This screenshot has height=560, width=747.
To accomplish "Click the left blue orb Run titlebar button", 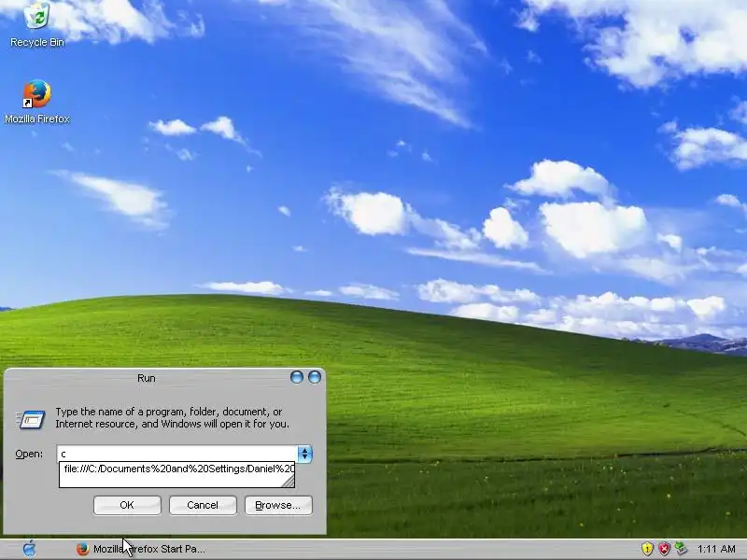I will (297, 378).
